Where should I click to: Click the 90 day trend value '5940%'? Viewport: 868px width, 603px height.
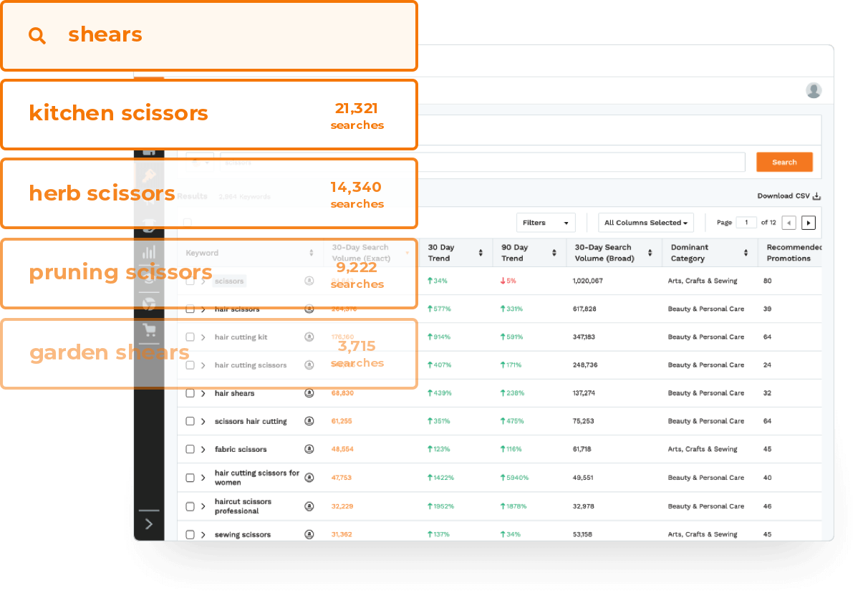[x=518, y=478]
